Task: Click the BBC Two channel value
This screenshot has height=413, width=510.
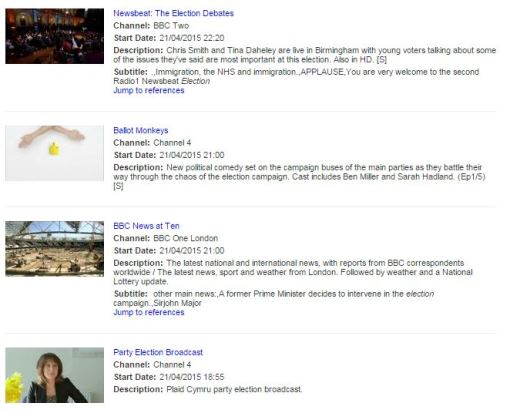Action: click(x=171, y=26)
